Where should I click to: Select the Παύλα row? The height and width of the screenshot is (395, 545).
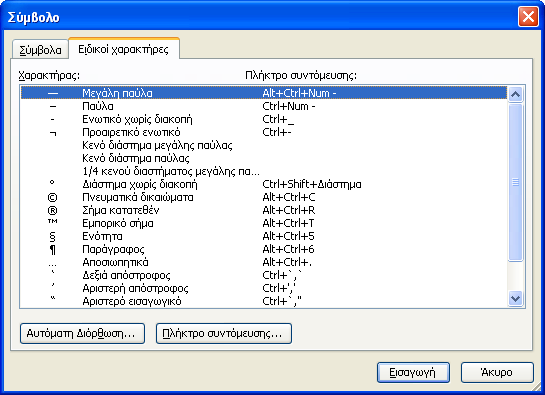(x=264, y=106)
